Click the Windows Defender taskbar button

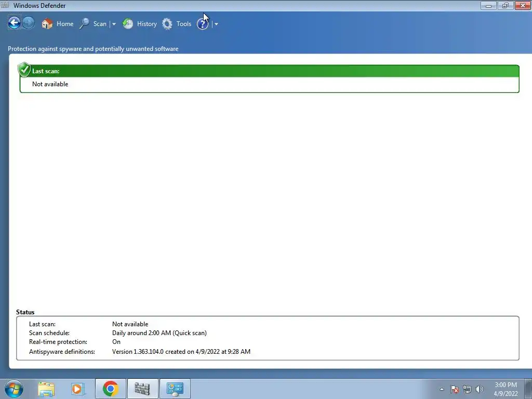pyautogui.click(x=142, y=389)
